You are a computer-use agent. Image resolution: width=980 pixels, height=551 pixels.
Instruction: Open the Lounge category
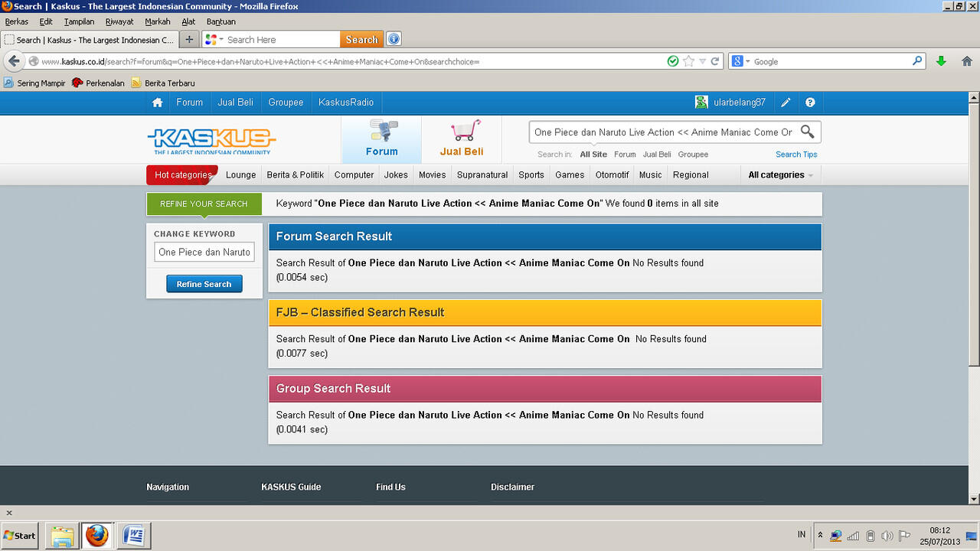(x=240, y=175)
